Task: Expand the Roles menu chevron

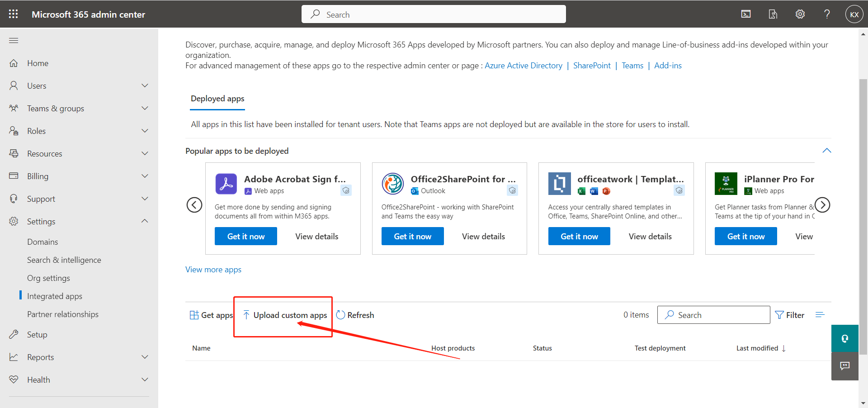Action: [145, 131]
